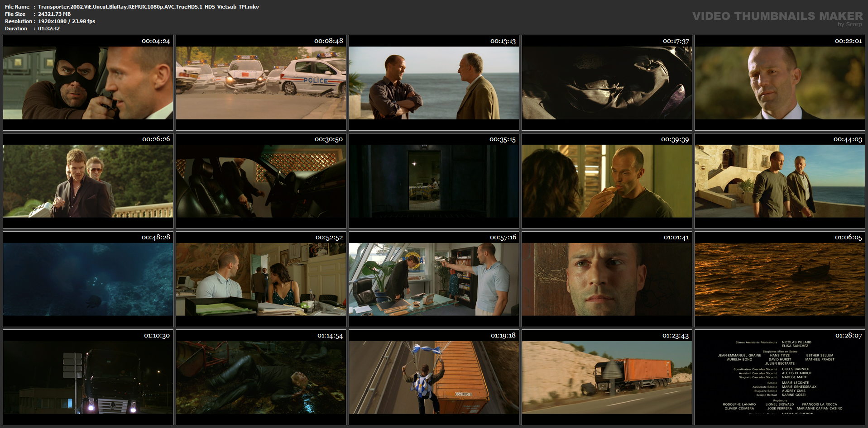Select the coastal villa thumbnail at 00:44:03
Screen dimensions: 868x428
780,181
